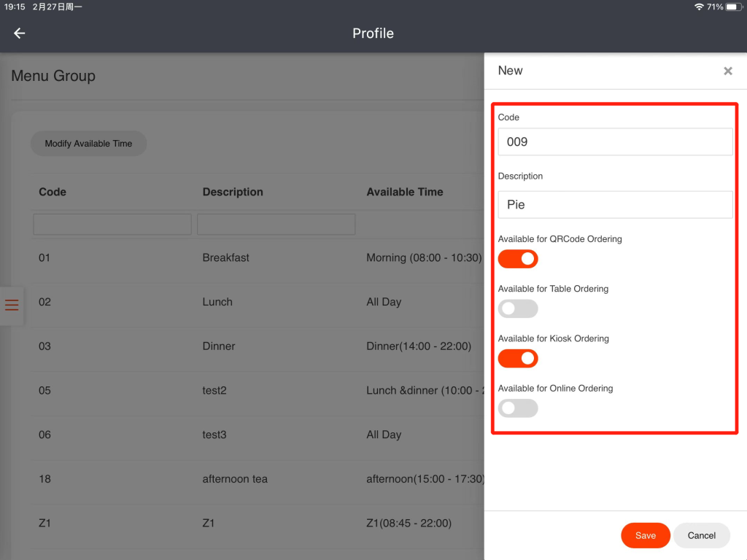Viewport: 747px width, 560px height.
Task: Close the New panel with X
Action: tap(727, 71)
